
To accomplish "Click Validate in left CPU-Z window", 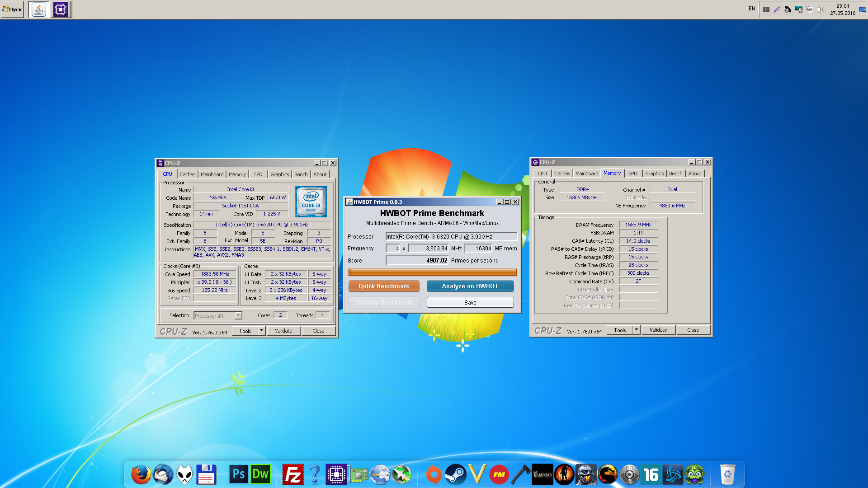I will click(x=283, y=331).
